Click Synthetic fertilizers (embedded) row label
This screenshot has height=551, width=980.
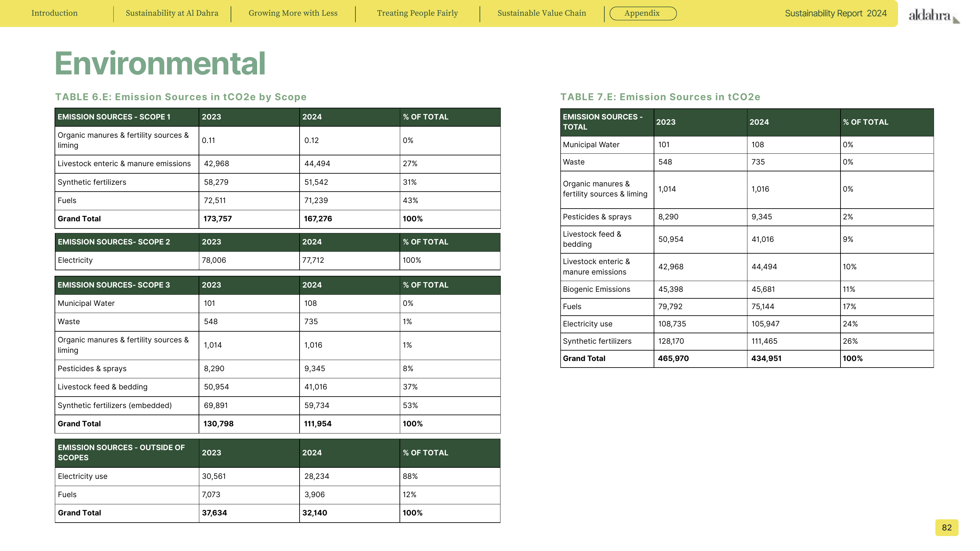tap(115, 405)
